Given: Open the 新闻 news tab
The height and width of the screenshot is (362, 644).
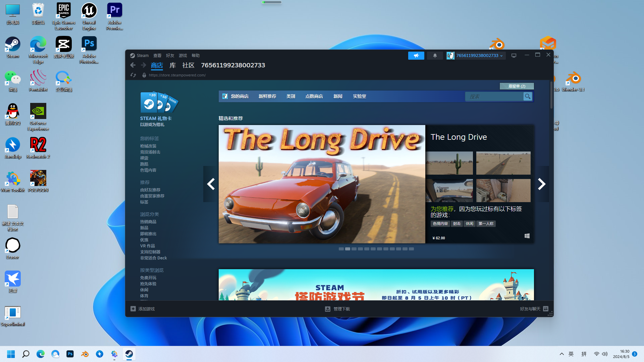Looking at the screenshot, I should [338, 96].
